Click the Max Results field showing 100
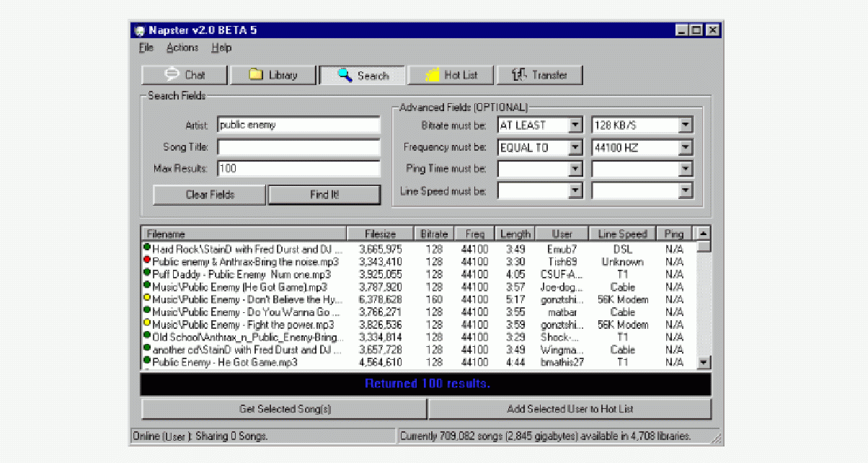 tap(298, 169)
